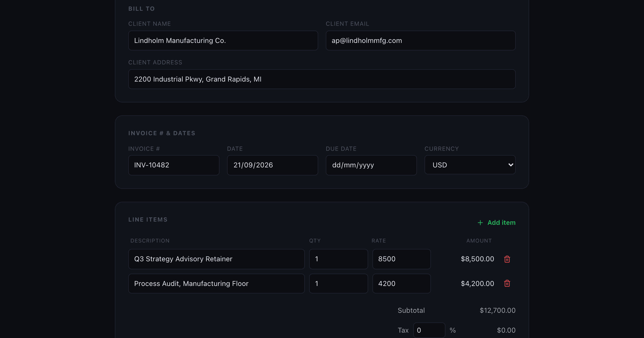
Task: Add a new line item
Action: click(x=496, y=223)
